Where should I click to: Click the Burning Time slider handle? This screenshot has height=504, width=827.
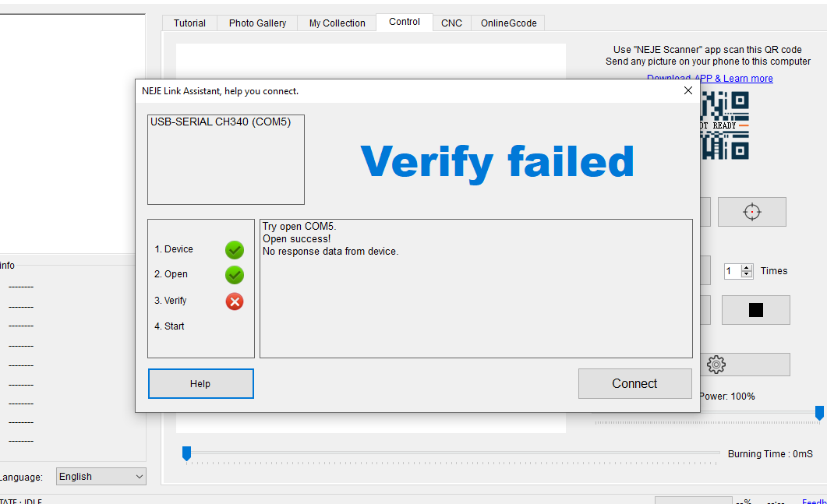tap(186, 453)
